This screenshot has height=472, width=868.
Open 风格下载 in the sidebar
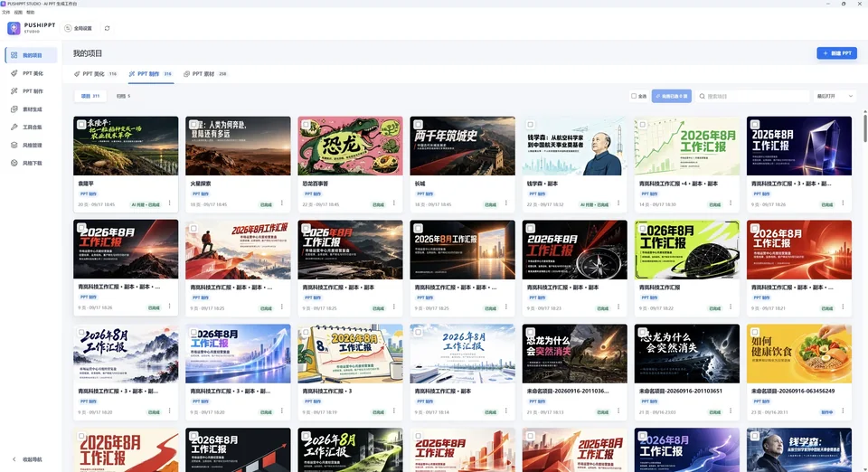coord(31,164)
